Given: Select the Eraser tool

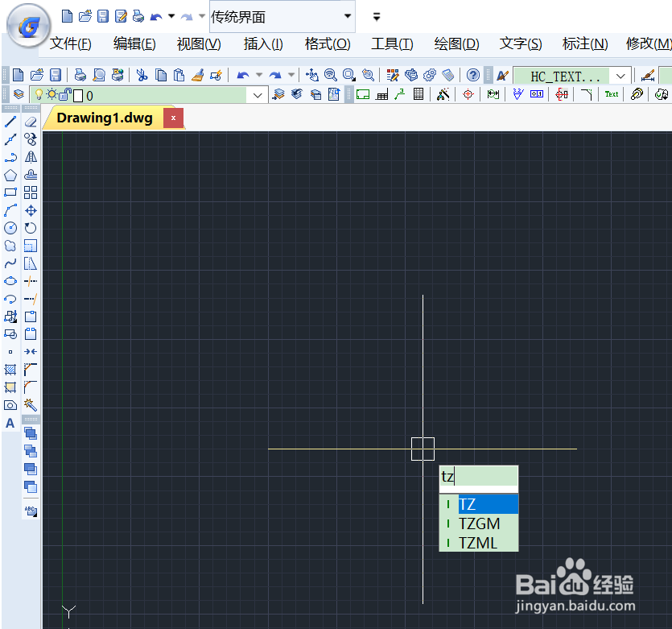Looking at the screenshot, I should pyautogui.click(x=30, y=121).
